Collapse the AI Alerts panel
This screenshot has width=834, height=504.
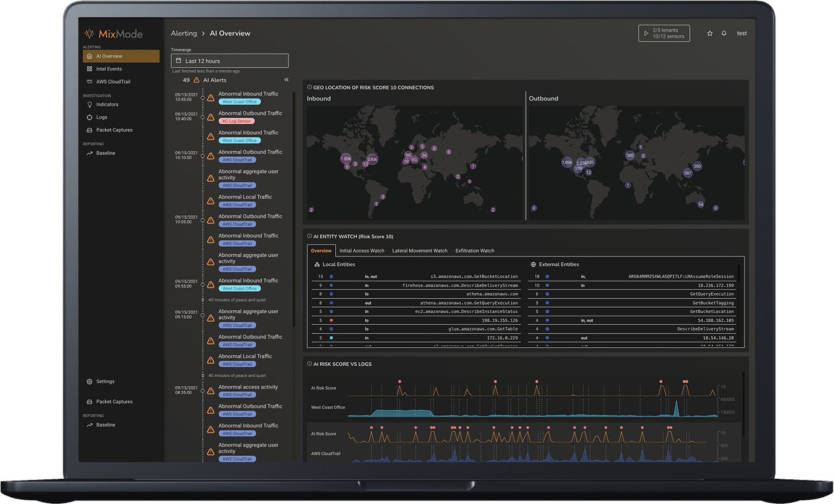[x=286, y=80]
